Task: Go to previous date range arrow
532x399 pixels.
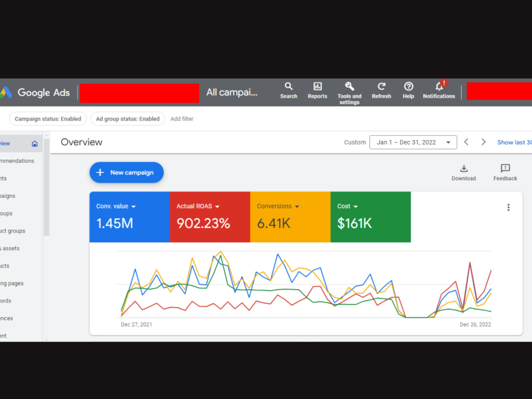Action: click(467, 142)
